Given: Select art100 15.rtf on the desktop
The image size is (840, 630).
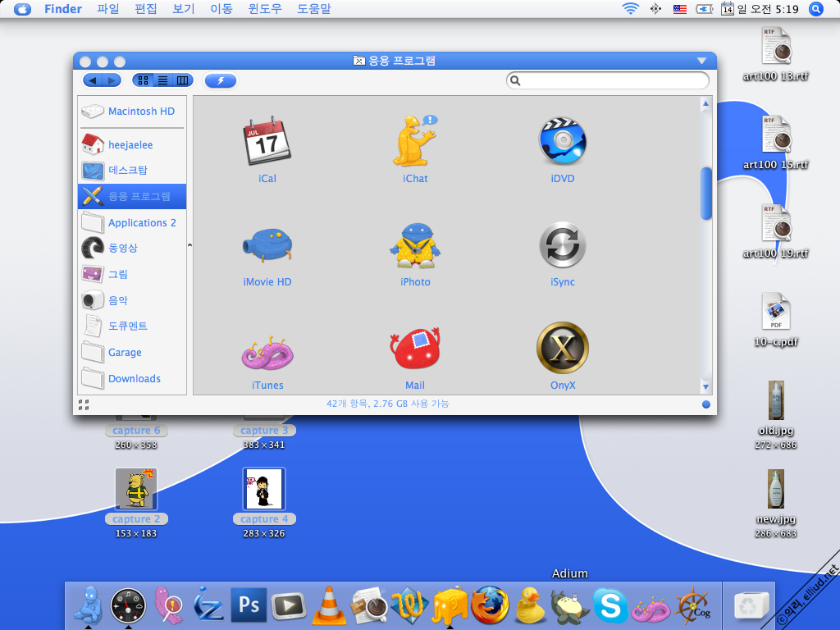Looking at the screenshot, I should [776, 142].
